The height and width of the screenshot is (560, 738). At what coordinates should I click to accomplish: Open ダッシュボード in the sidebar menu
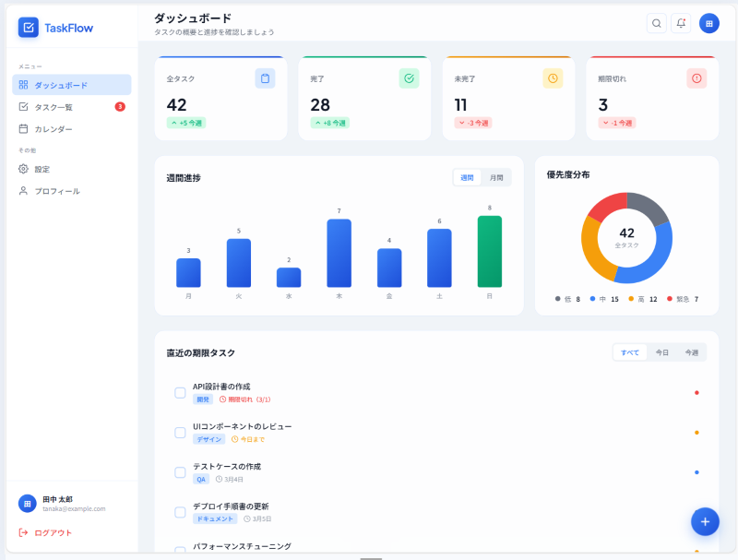[x=72, y=85]
